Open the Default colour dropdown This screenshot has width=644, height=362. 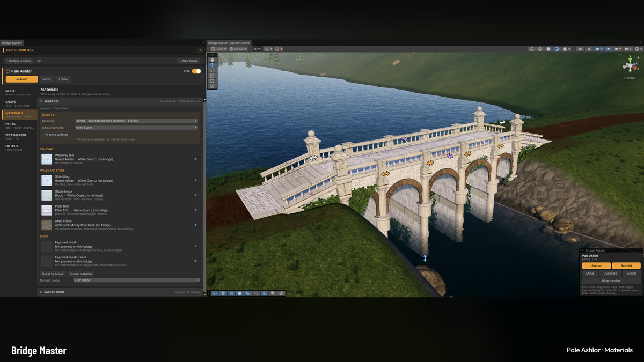[136, 280]
